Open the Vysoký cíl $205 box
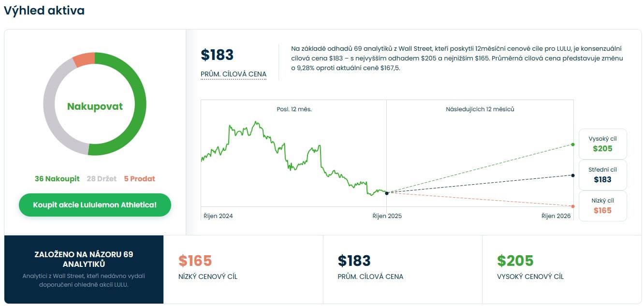Viewport: 644px width, 306px height. 602,144
